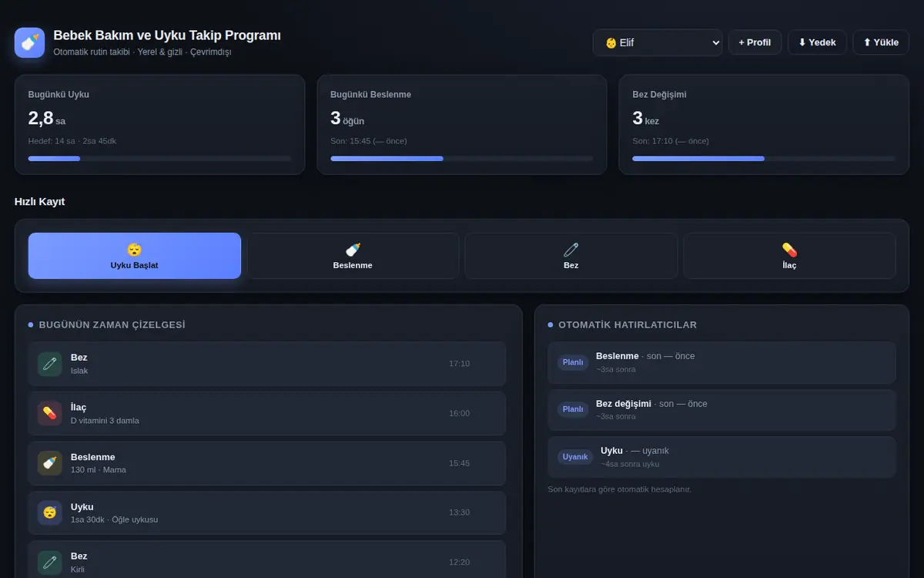Click the 16:00 timestamp in the timeline
This screenshot has height=578, width=924.
[459, 413]
